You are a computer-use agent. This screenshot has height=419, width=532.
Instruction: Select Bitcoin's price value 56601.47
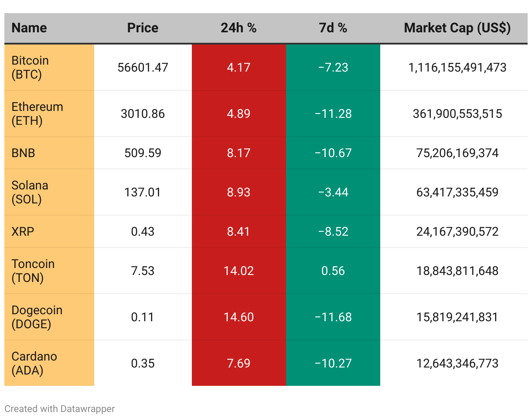(143, 67)
